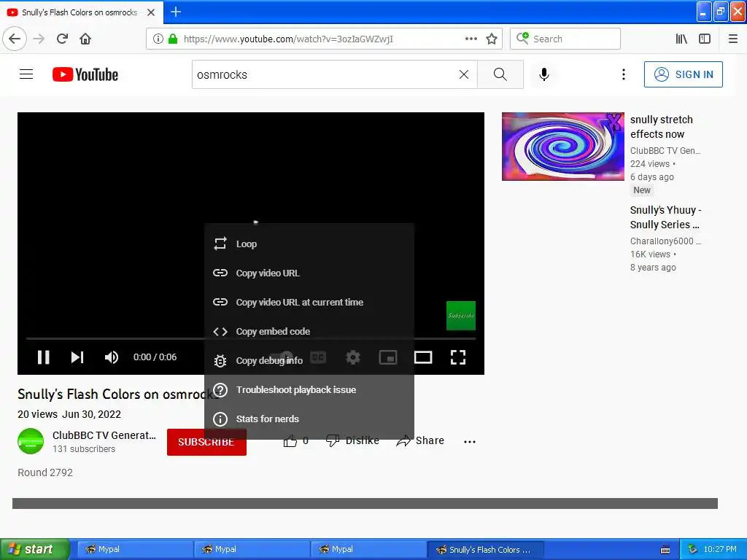Open ClubBBC TV Generat... channel name link
This screenshot has width=747, height=560.
click(104, 435)
